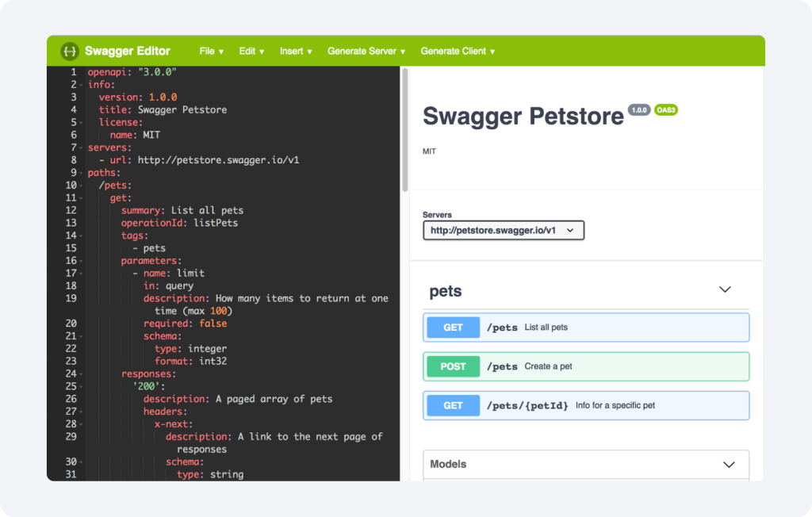
Task: Click line number 20 in the gutter
Action: [x=71, y=324]
